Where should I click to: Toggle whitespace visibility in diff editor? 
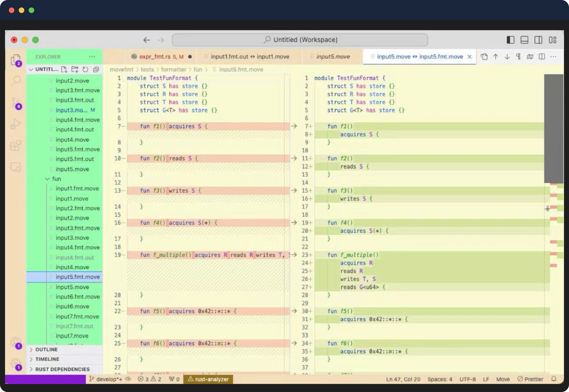(518, 57)
